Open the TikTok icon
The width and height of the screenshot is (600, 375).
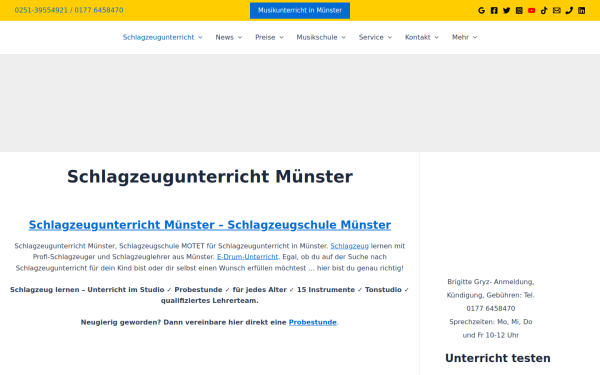coord(544,11)
